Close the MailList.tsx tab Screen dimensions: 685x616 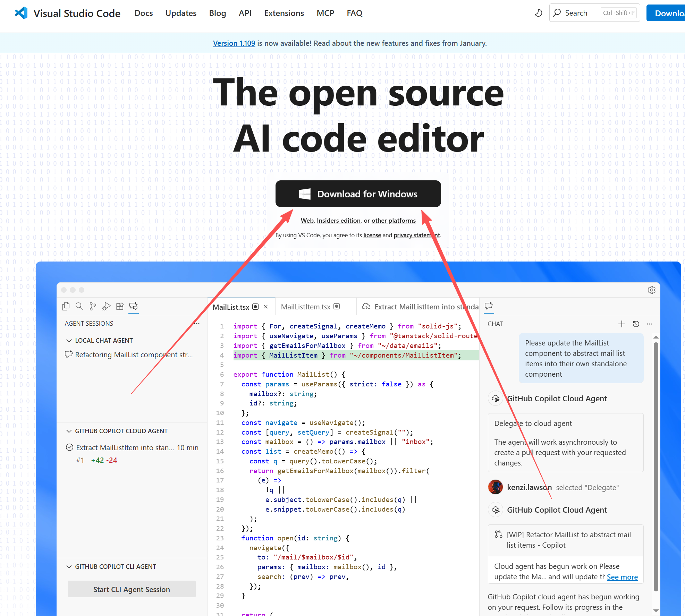click(266, 307)
